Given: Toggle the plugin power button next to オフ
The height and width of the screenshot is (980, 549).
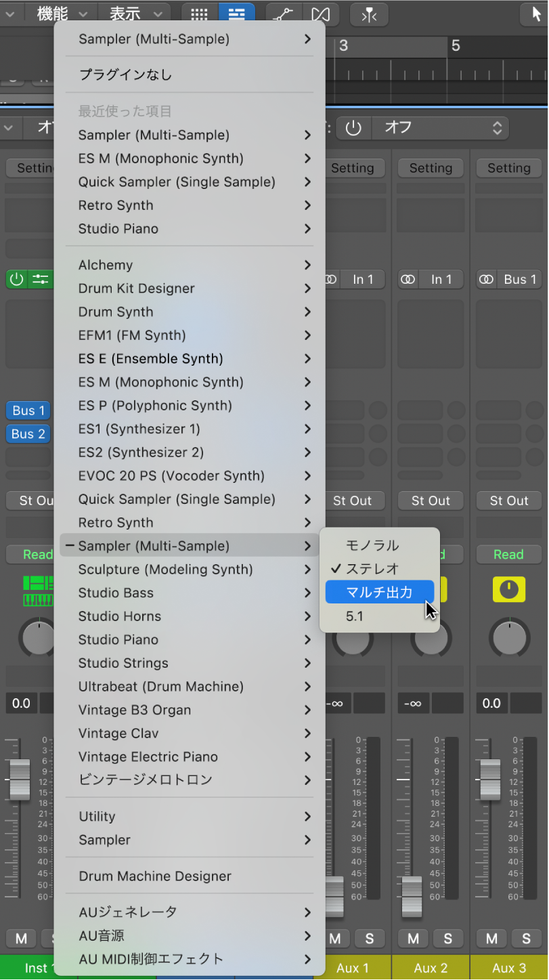Looking at the screenshot, I should pos(353,127).
